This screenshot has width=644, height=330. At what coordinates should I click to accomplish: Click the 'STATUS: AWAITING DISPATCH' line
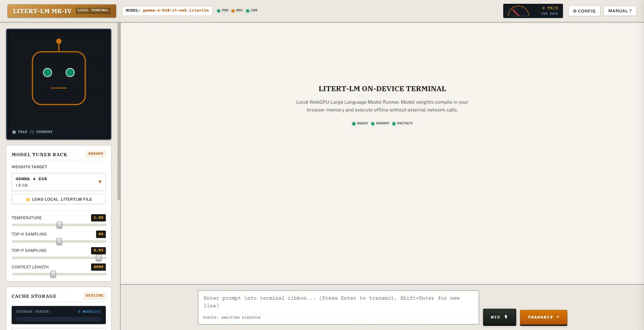[x=232, y=318]
